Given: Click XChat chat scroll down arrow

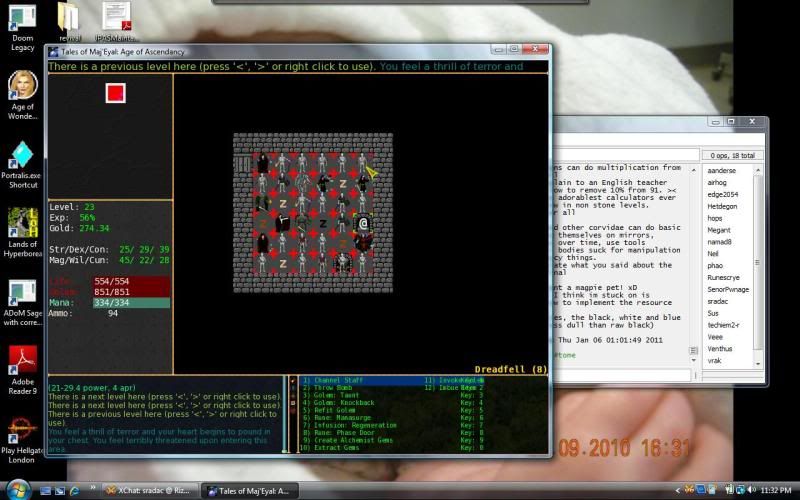Looking at the screenshot, I should coord(693,361).
